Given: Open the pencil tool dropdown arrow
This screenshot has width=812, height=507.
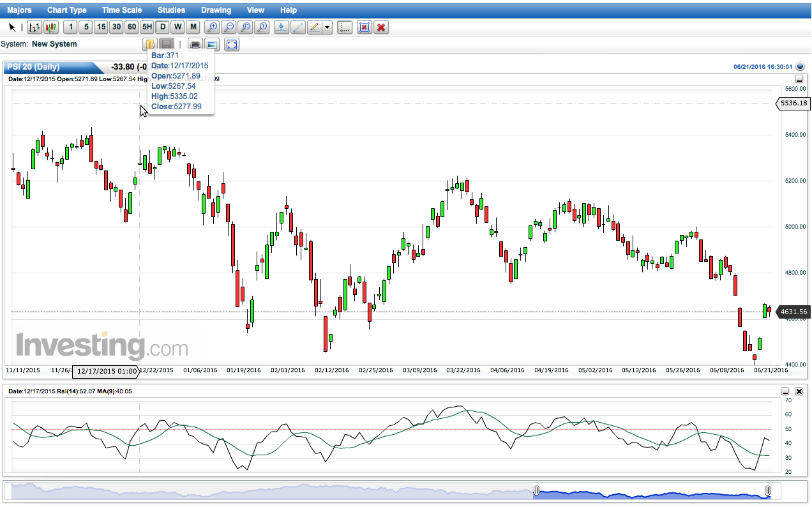Looking at the screenshot, I should (327, 27).
